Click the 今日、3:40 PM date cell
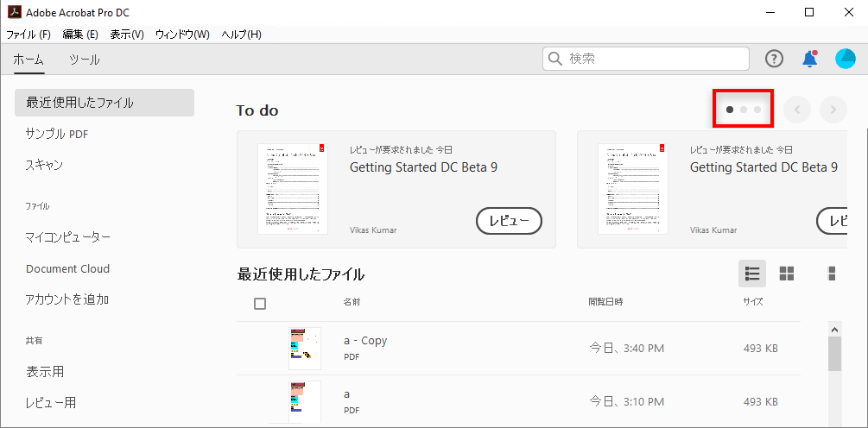The height and width of the screenshot is (428, 868). (627, 349)
